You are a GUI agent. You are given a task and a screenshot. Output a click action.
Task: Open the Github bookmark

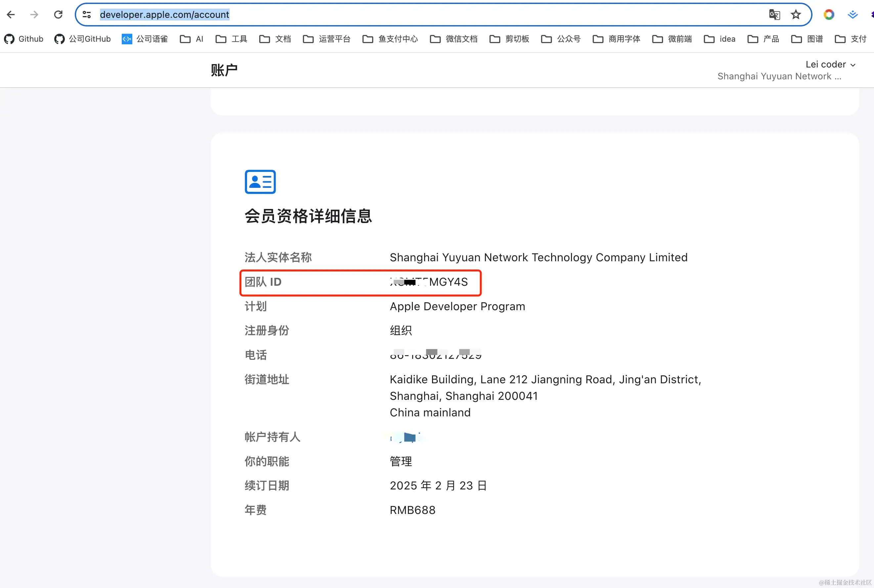coord(23,39)
